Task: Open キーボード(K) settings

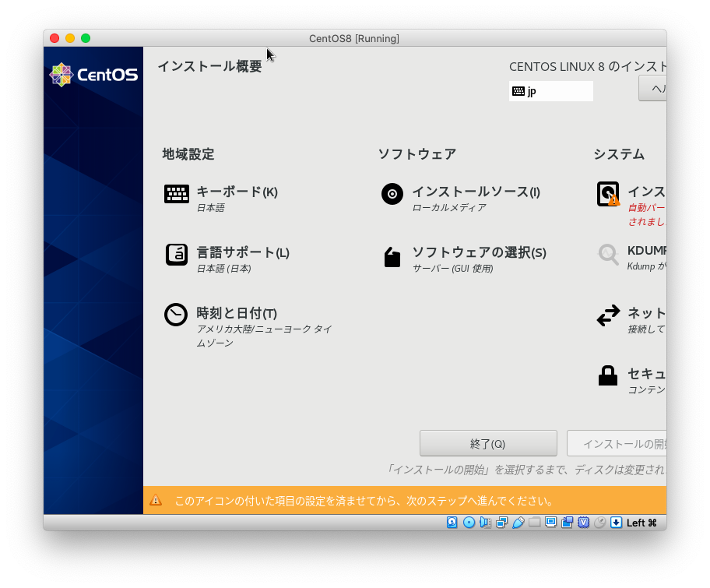Action: [x=237, y=192]
